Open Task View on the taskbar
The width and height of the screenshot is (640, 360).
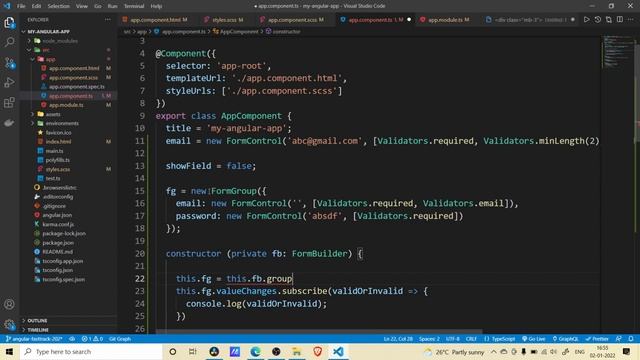click(193, 351)
